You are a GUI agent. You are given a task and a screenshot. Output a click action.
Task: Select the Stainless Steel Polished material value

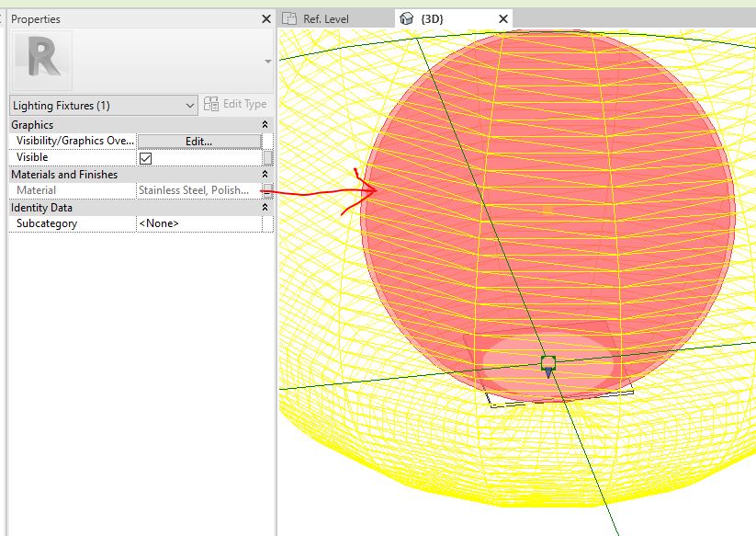click(x=195, y=189)
